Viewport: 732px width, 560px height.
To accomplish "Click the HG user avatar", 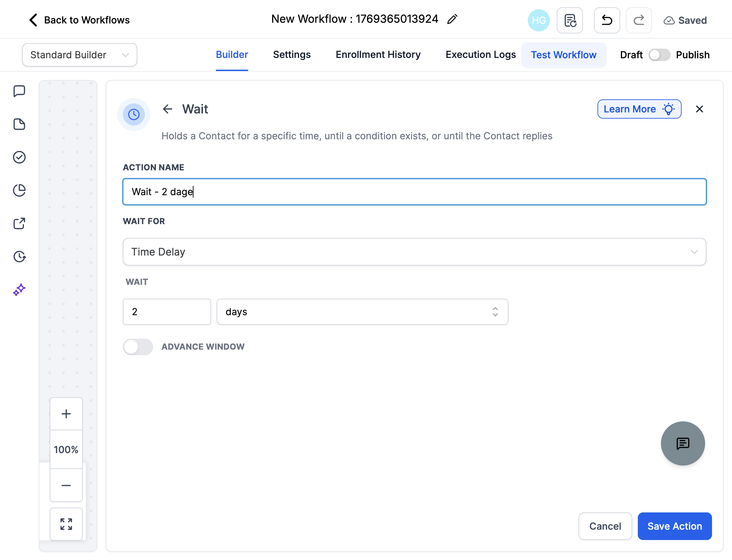I will coord(538,20).
